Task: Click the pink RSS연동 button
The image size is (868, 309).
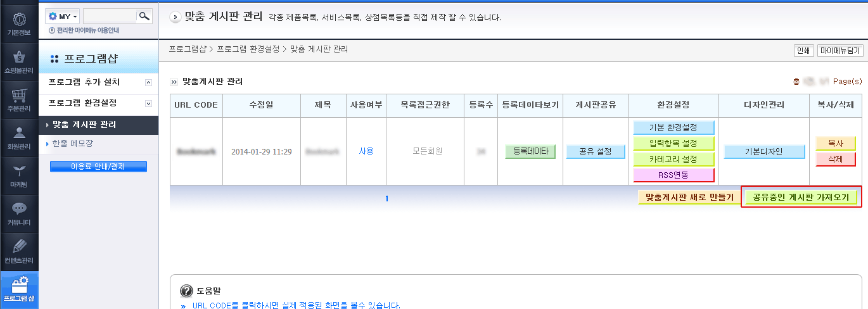Action: click(x=673, y=175)
